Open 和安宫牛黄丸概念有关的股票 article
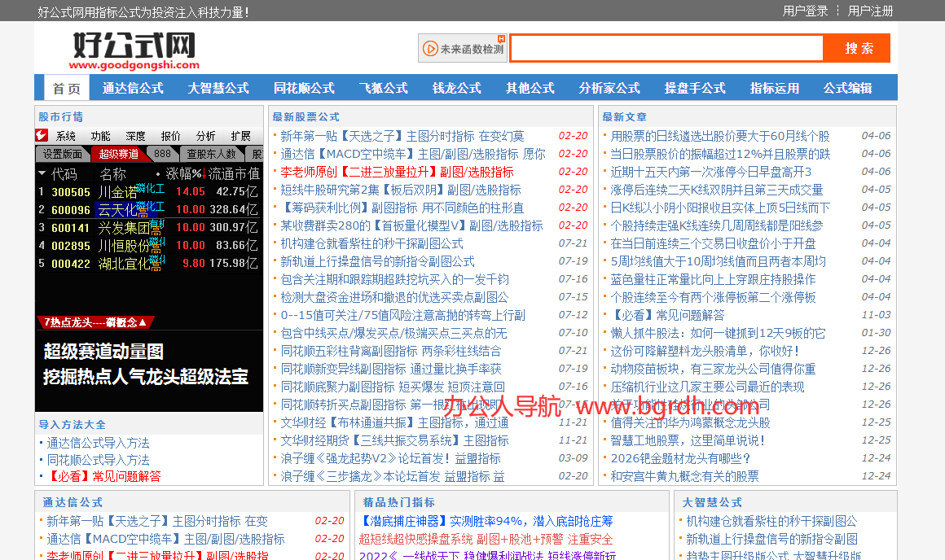This screenshot has height=560, width=945. [684, 476]
